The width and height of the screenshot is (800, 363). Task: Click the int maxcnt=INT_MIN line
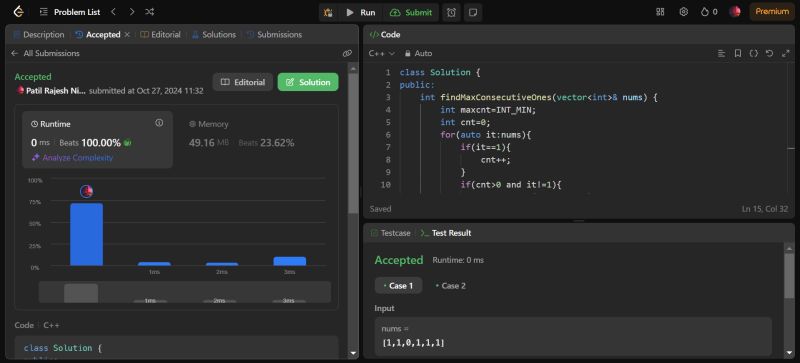488,110
